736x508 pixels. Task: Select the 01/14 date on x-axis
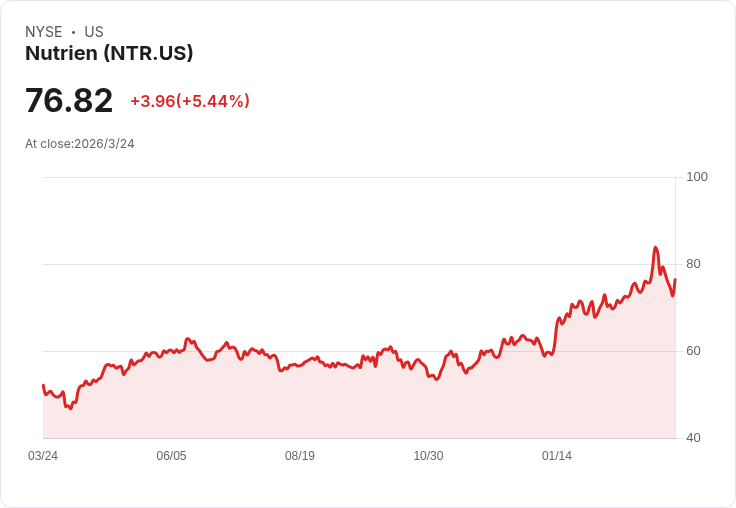pyautogui.click(x=557, y=456)
